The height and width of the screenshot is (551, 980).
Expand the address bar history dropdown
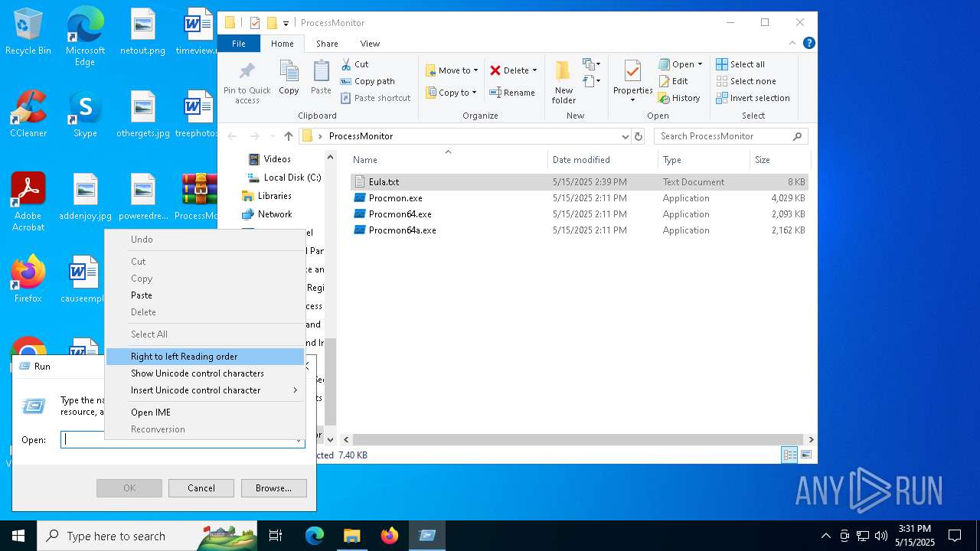(626, 136)
